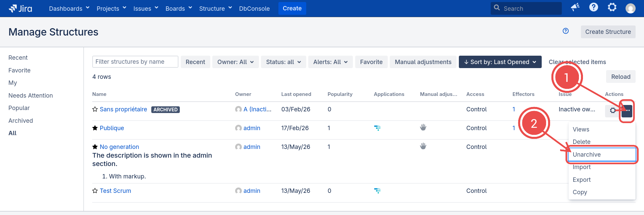This screenshot has width=644, height=215.
Task: Click the Create Structure button
Action: [x=608, y=32]
